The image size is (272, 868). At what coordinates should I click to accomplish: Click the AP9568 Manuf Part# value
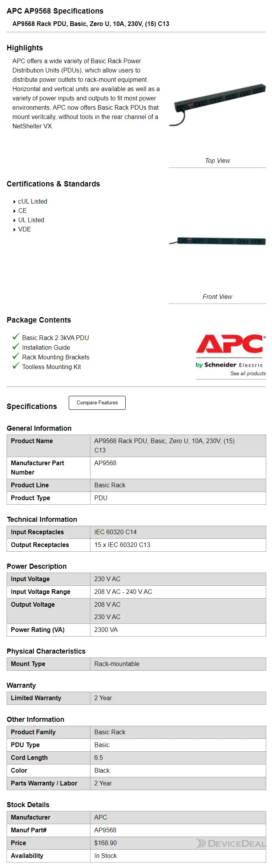105,830
